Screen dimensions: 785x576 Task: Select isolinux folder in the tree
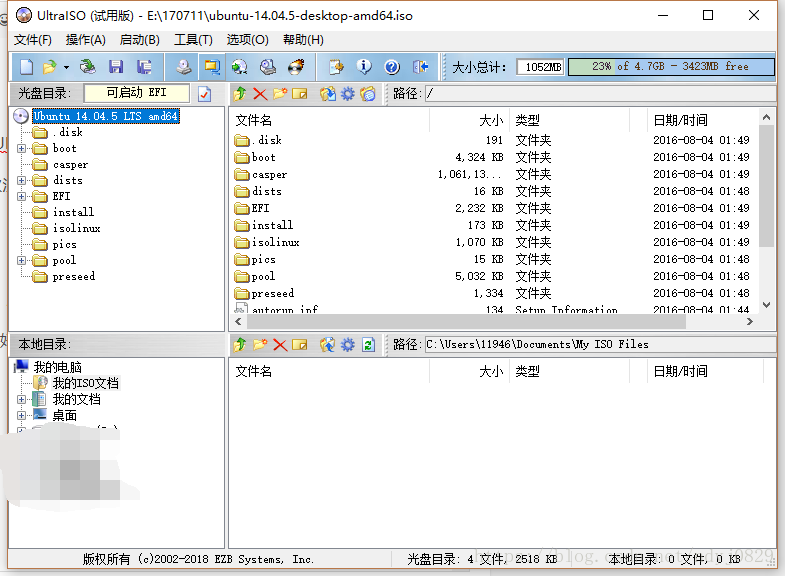click(77, 228)
